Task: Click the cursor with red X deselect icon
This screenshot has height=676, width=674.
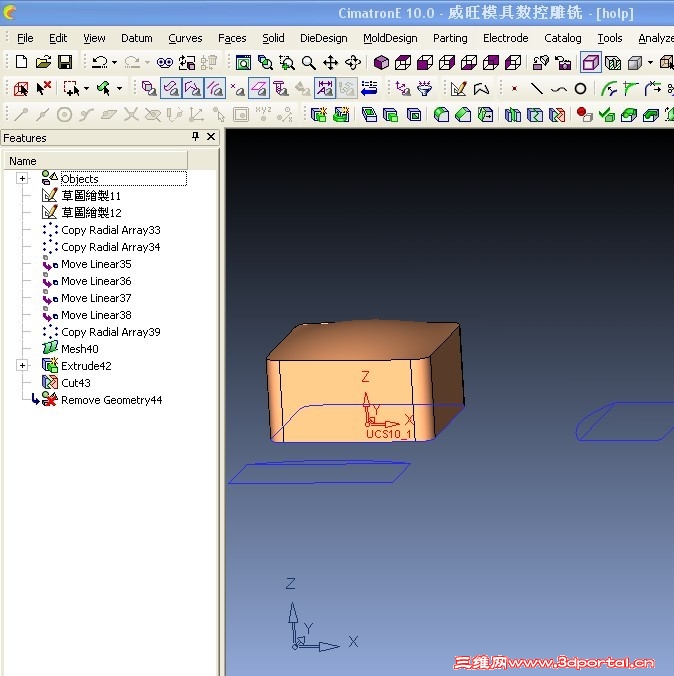Action: coord(44,89)
